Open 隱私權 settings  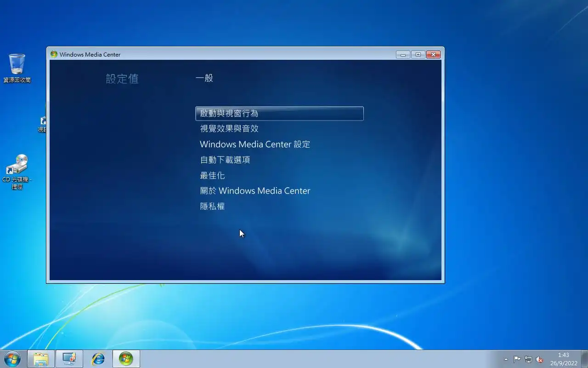[x=212, y=207]
